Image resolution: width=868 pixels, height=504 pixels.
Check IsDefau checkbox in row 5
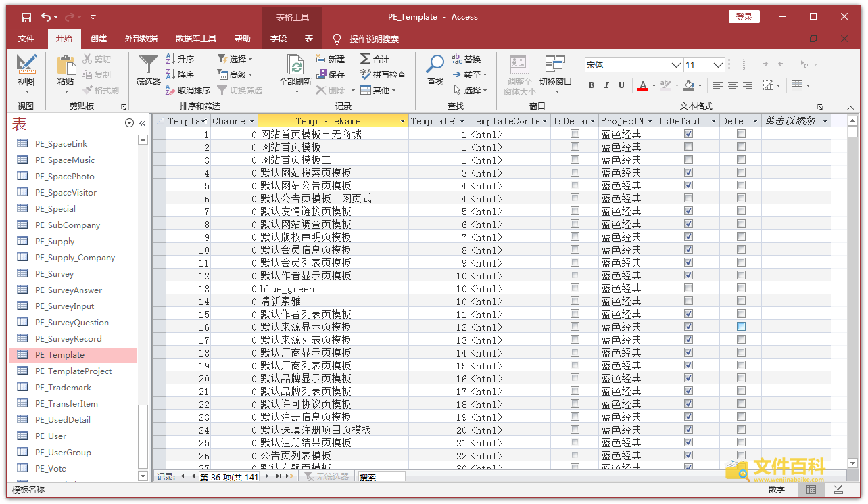(x=575, y=185)
